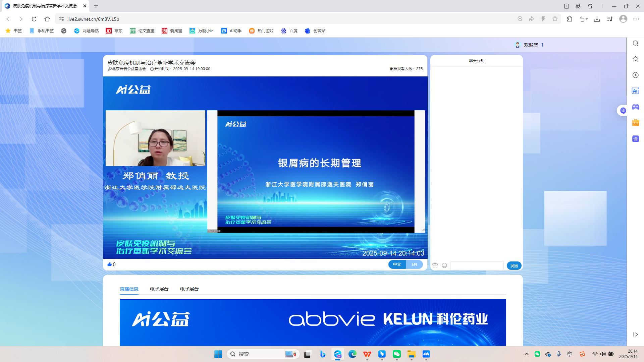This screenshot has width=644, height=362.
Task: Open the 百度 bookmark
Action: click(x=289, y=31)
